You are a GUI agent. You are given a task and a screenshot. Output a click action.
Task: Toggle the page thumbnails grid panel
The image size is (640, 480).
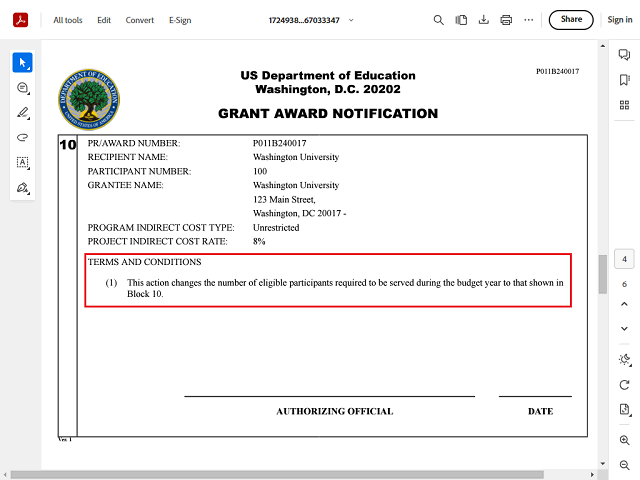pos(624,105)
